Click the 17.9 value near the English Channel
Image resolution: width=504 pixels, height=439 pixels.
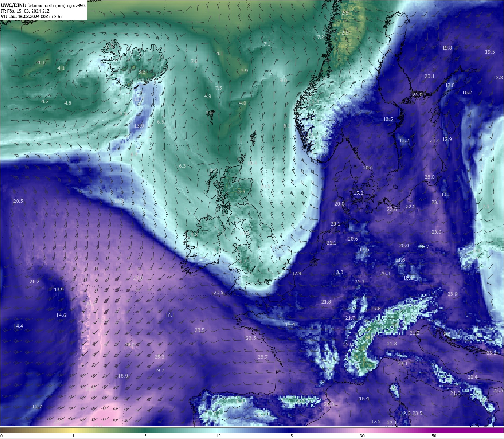pyautogui.click(x=296, y=274)
